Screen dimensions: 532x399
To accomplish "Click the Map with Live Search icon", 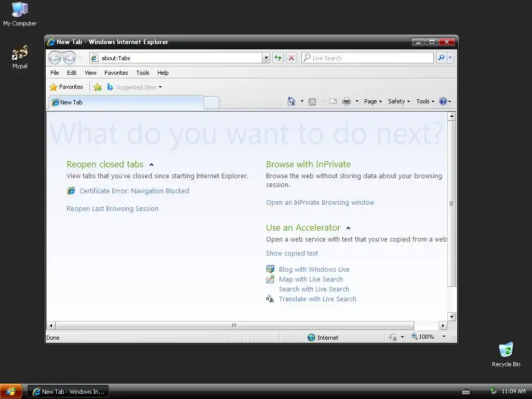I will tap(270, 279).
